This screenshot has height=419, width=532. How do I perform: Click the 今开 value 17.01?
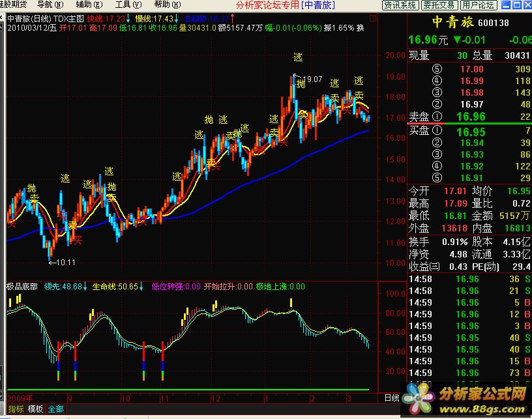455,191
